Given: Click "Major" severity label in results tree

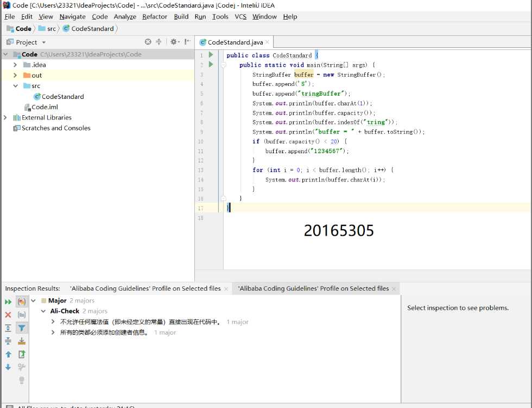Looking at the screenshot, I should [x=58, y=300].
